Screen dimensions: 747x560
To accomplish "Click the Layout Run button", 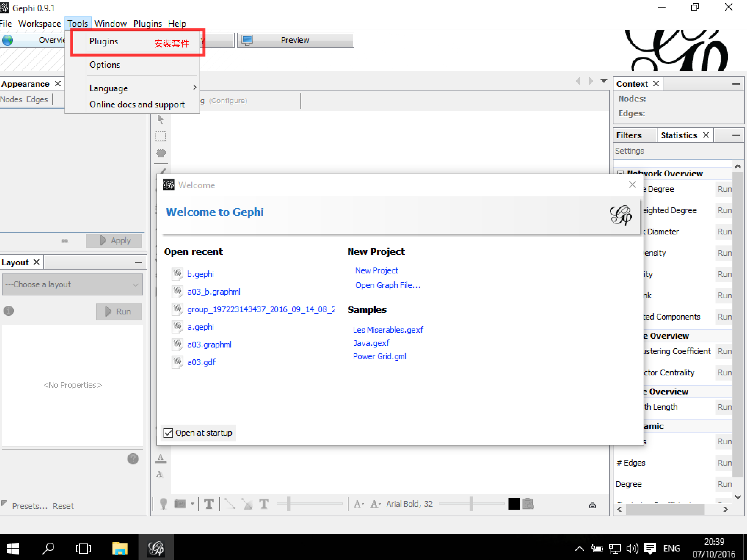I will click(x=119, y=311).
